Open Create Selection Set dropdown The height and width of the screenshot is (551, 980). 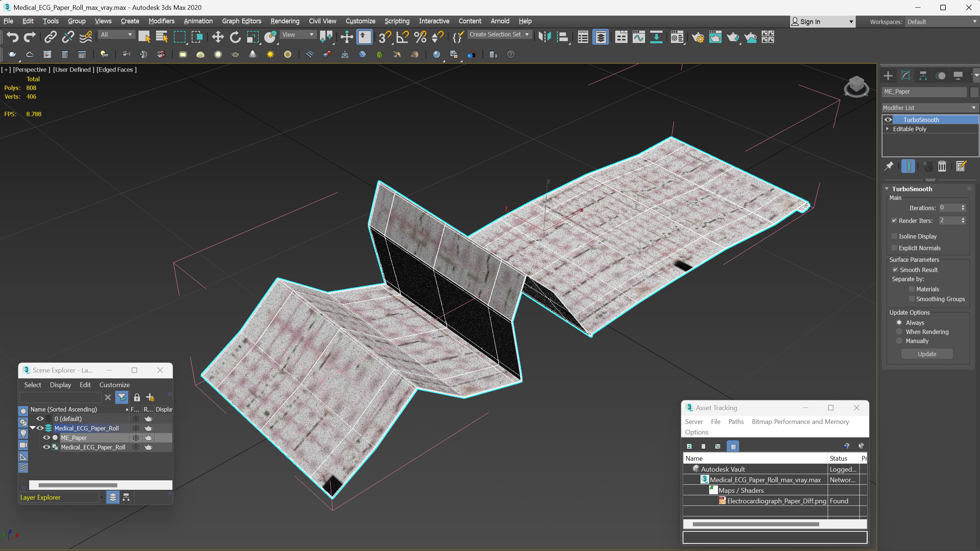click(499, 34)
